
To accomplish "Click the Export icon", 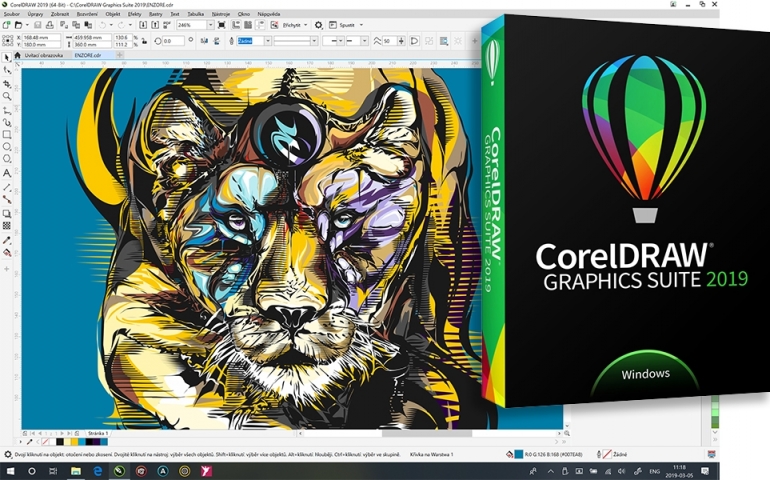I will coord(155,25).
